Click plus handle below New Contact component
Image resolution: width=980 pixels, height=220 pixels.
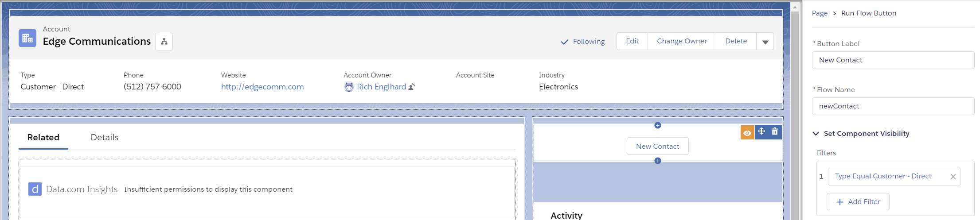pyautogui.click(x=658, y=161)
